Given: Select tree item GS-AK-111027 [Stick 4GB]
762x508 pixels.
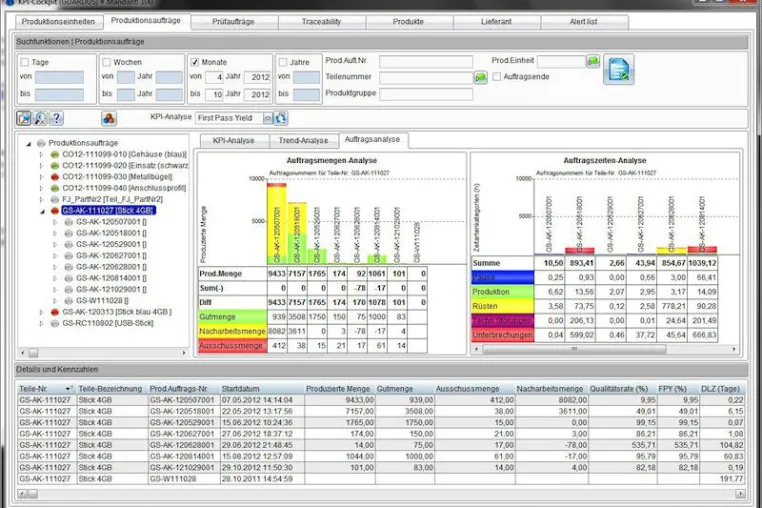Looking at the screenshot, I should [108, 210].
